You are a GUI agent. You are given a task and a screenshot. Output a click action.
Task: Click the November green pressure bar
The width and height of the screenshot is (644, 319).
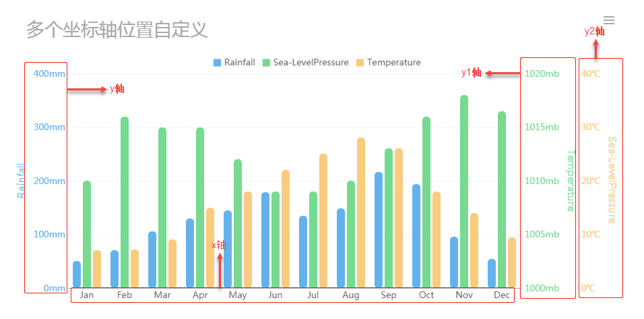click(464, 192)
